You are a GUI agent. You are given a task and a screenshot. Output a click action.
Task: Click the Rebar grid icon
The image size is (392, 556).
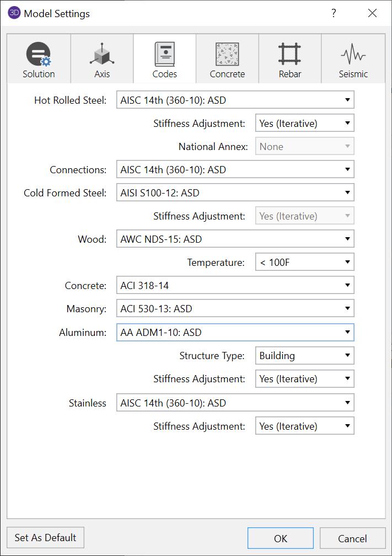pyautogui.click(x=289, y=54)
